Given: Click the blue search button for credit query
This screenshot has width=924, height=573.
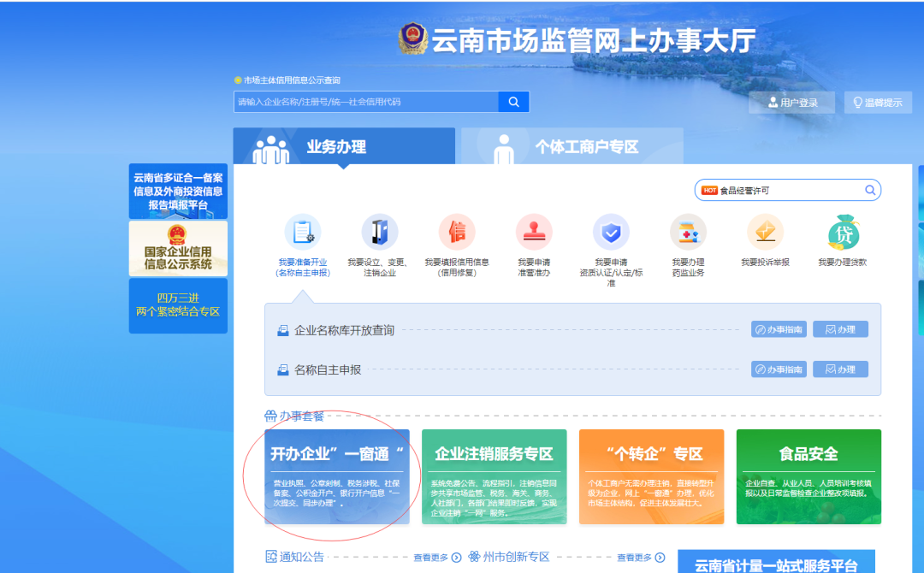Looking at the screenshot, I should [x=514, y=102].
